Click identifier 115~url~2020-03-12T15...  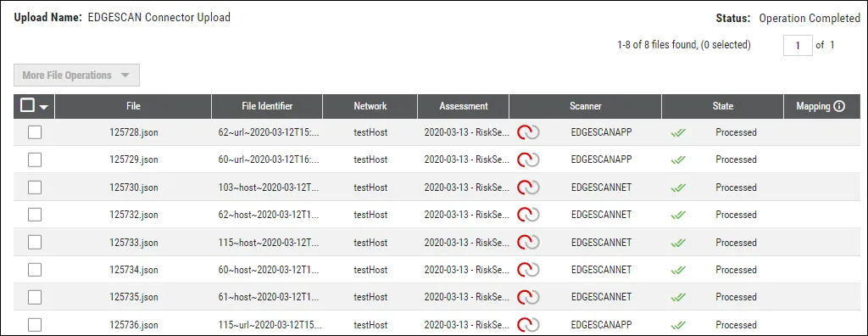tap(269, 324)
